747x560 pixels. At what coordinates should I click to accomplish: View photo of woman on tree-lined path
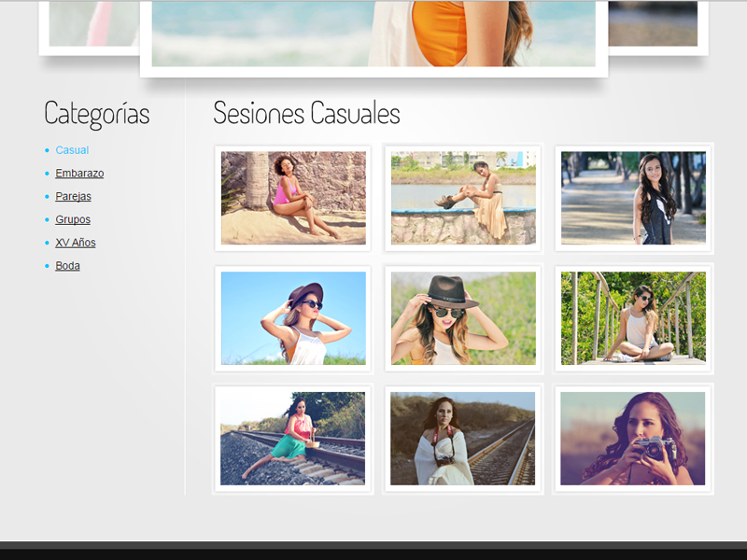click(x=633, y=198)
